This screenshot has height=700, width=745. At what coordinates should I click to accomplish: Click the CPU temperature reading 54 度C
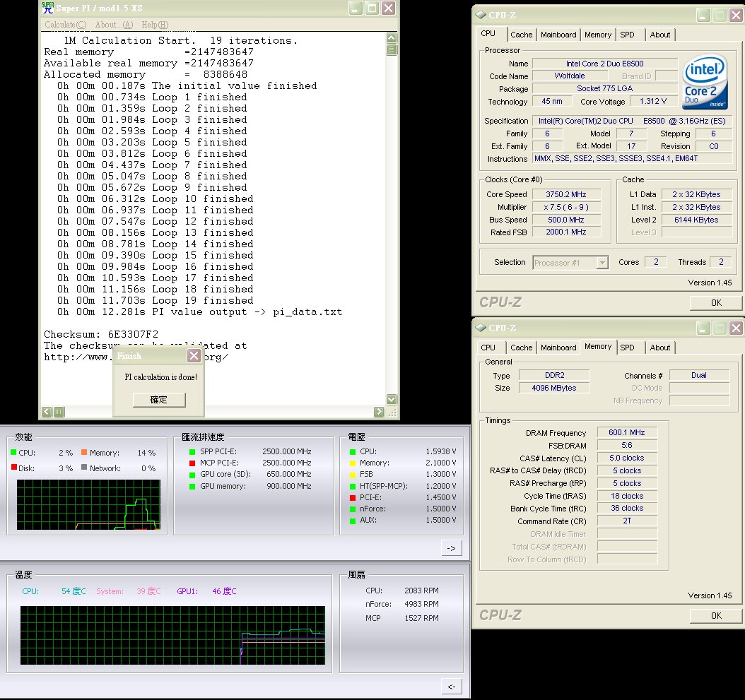pyautogui.click(x=74, y=591)
